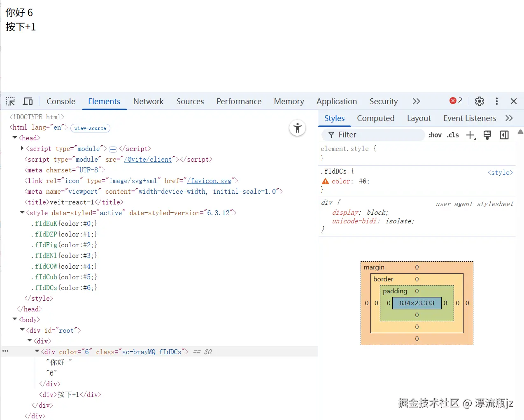Open the view-source link
524x420 pixels.
point(90,128)
